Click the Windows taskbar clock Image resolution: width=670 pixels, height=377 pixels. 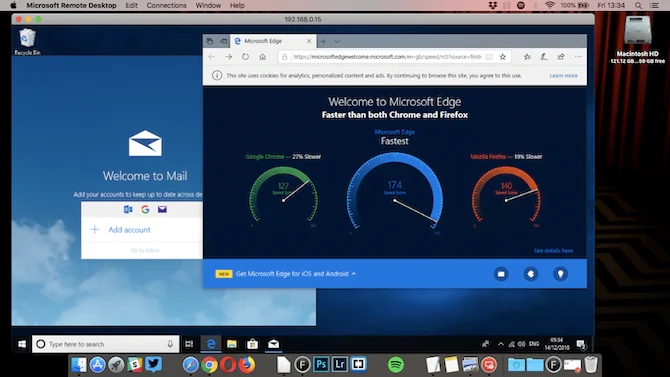tap(557, 344)
